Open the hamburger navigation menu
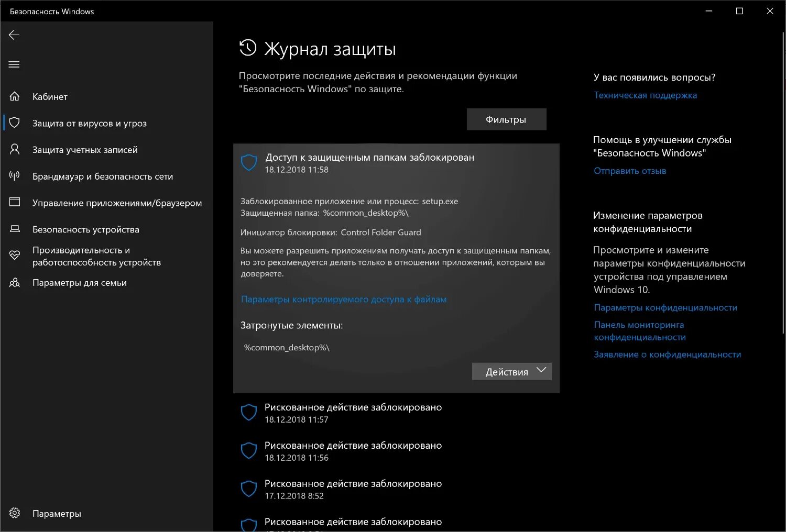 (x=14, y=64)
